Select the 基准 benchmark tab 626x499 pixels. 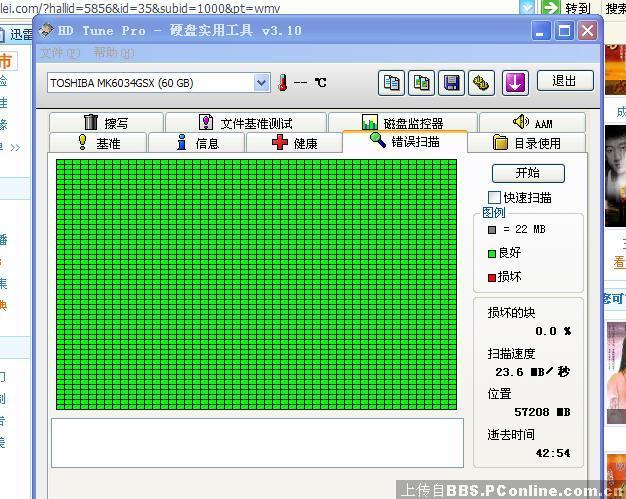click(97, 143)
